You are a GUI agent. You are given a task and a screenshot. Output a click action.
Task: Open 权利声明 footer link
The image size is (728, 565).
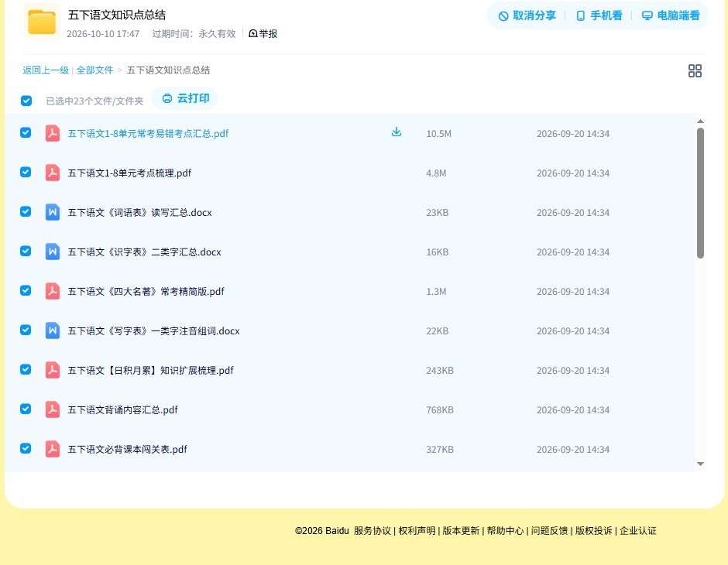click(417, 531)
